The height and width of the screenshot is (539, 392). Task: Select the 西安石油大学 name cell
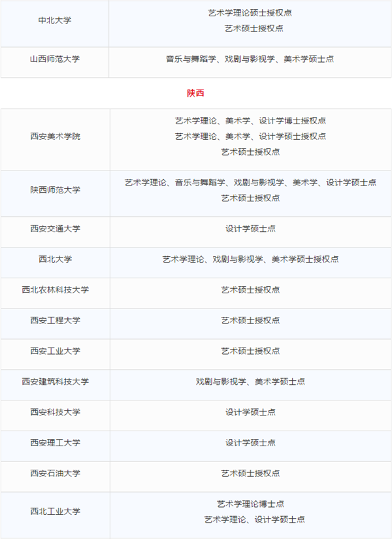pos(55,473)
